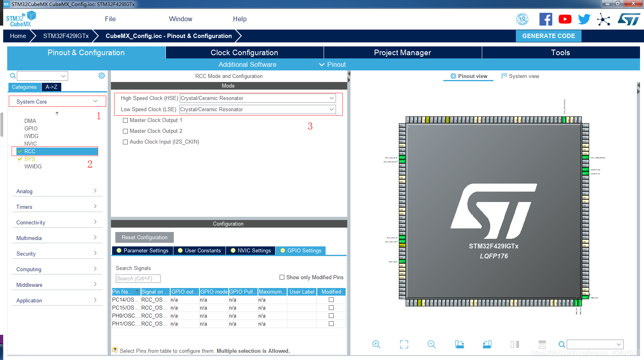Open the Help menu
The width and height of the screenshot is (644, 360).
pos(240,19)
